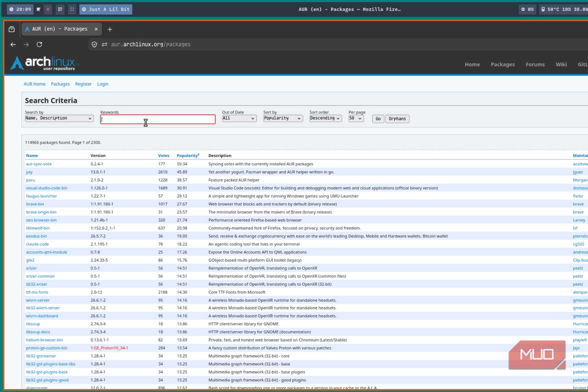Click Home in the top navigation

472,65
